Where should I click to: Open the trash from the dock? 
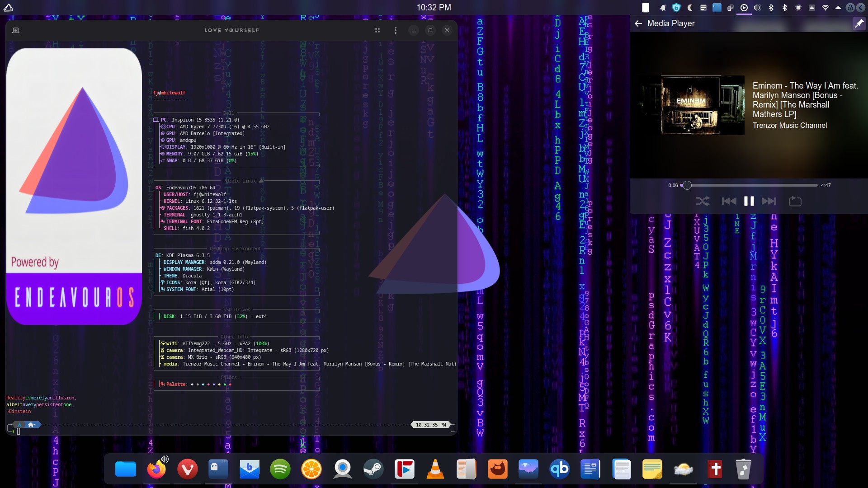pyautogui.click(x=743, y=469)
